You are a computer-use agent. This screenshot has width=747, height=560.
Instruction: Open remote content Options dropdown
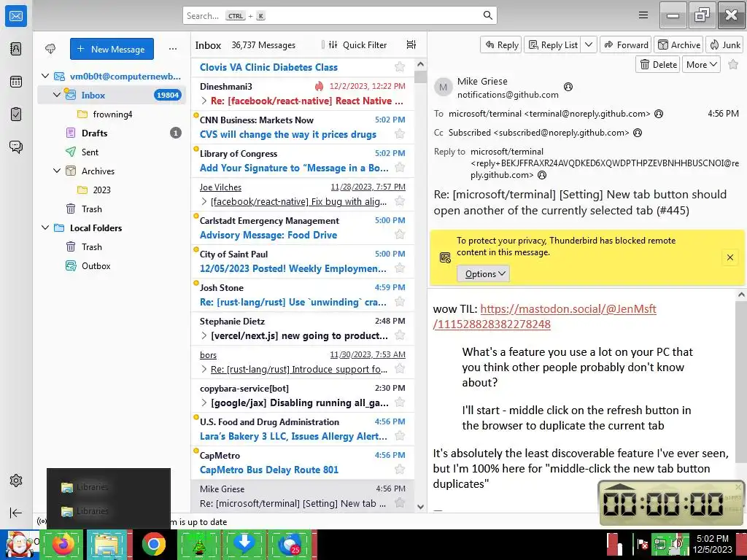tap(484, 274)
